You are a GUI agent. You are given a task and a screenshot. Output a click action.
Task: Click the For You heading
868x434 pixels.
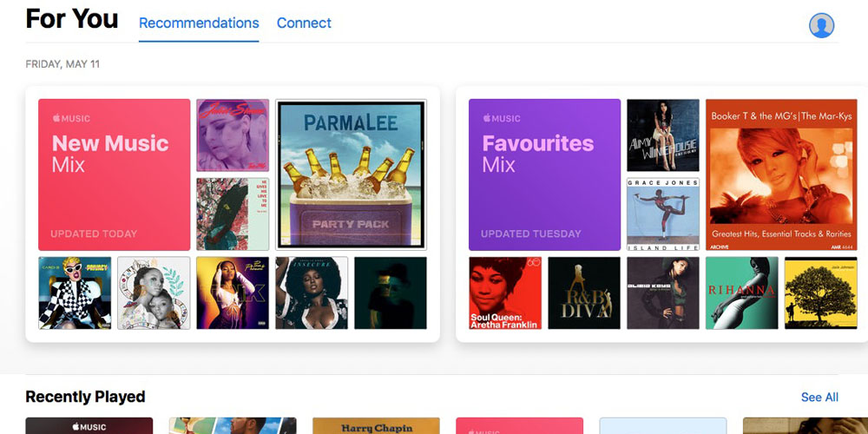[72, 19]
